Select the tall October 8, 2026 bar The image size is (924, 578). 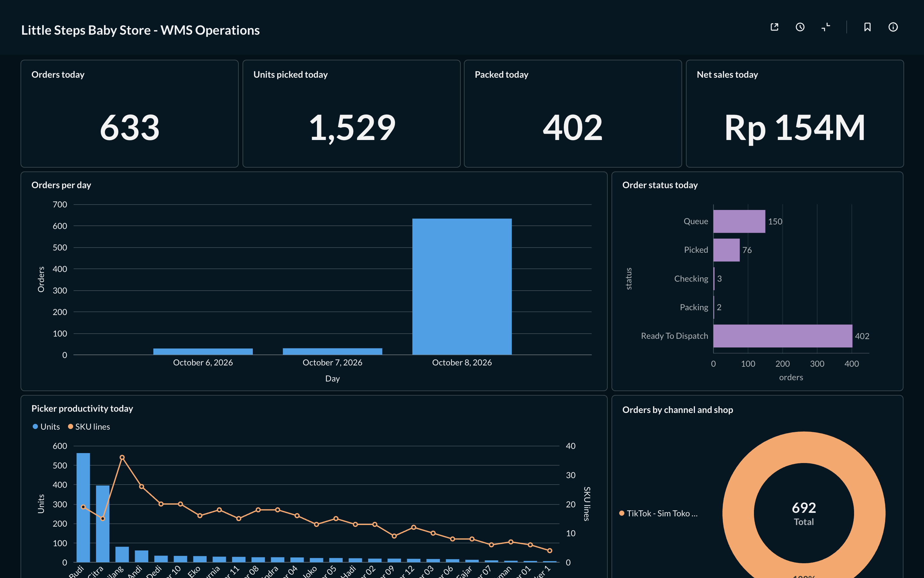462,287
